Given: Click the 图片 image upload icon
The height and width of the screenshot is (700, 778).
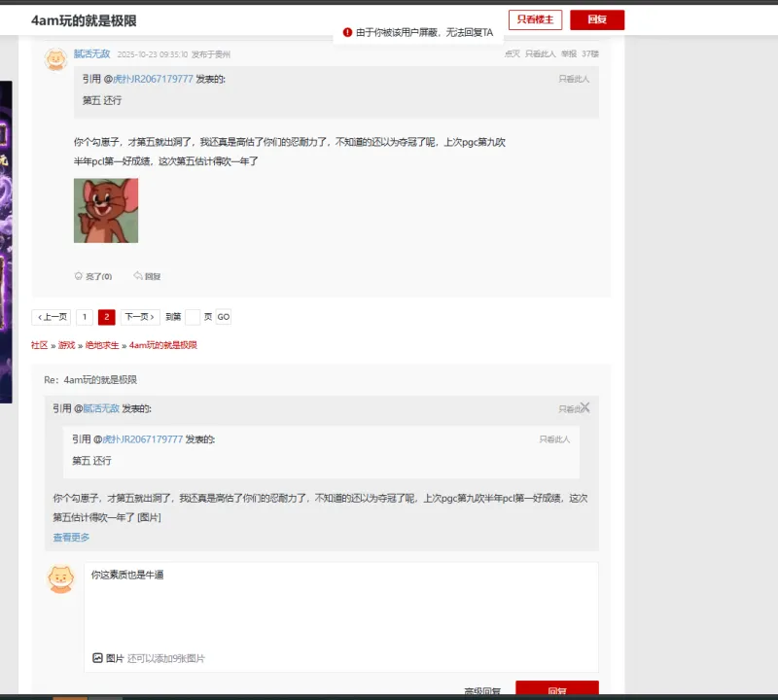Looking at the screenshot, I should coord(97,658).
